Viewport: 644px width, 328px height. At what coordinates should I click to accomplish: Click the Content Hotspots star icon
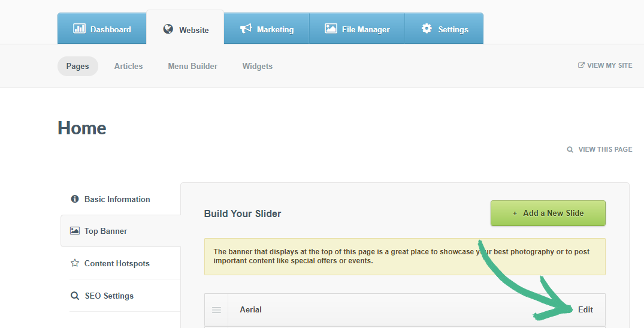[75, 263]
